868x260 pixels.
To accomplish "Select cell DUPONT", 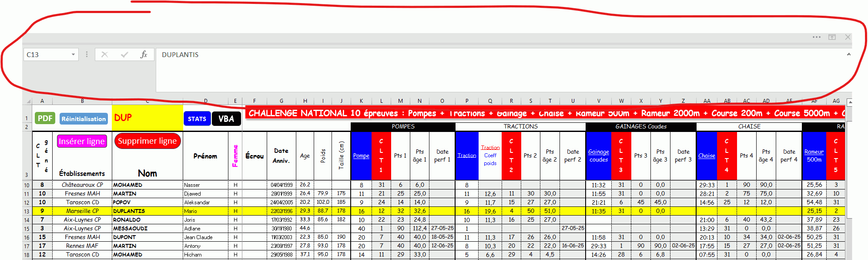I will 147,237.
